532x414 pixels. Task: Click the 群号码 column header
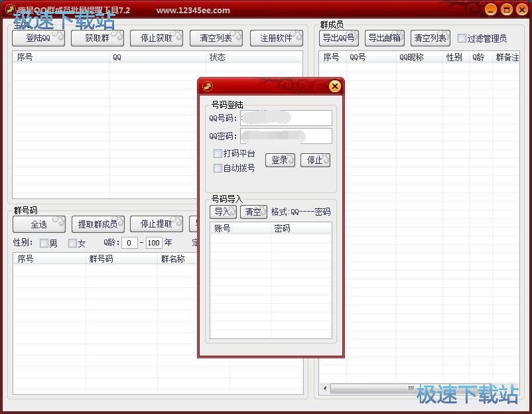point(121,259)
